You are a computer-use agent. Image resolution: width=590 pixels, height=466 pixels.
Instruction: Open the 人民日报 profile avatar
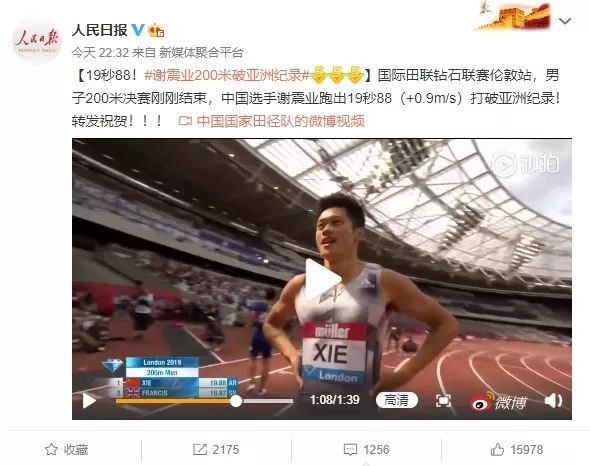point(36,41)
